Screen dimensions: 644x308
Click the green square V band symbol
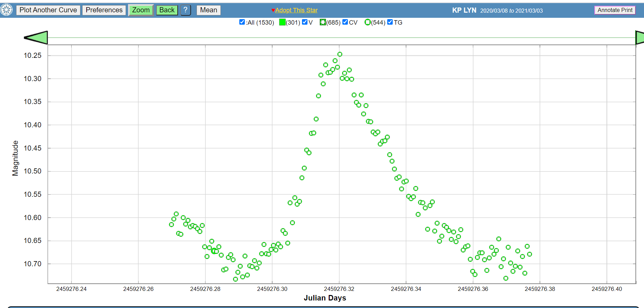(x=282, y=22)
